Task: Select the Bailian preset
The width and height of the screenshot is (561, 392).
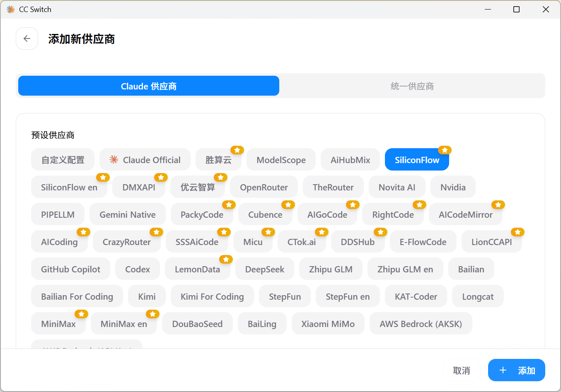Action: pyautogui.click(x=471, y=269)
